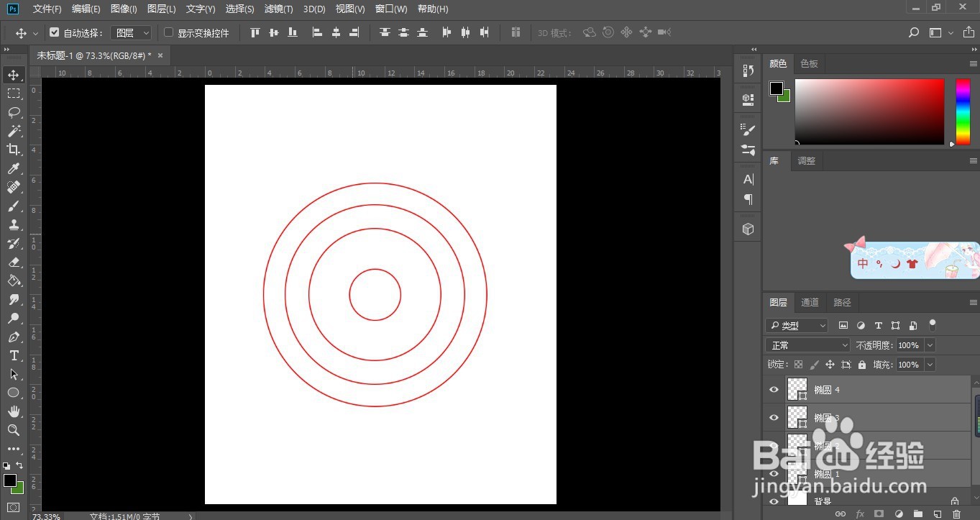Click the search magnifier in options bar
This screenshot has height=520, width=980.
click(914, 32)
